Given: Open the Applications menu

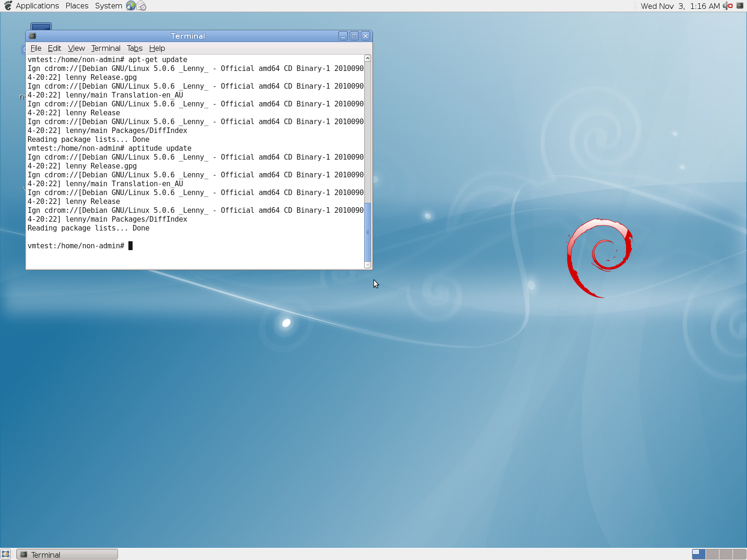Looking at the screenshot, I should 37,6.
